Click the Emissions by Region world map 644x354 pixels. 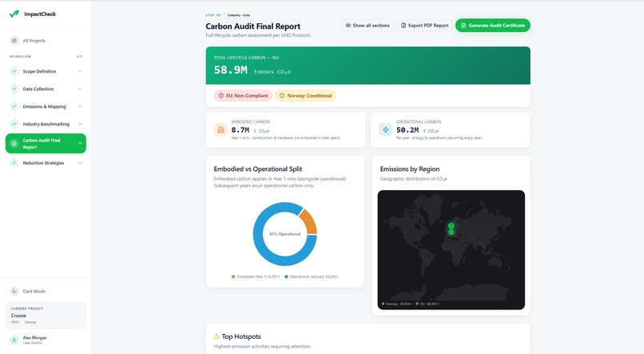[x=451, y=249]
